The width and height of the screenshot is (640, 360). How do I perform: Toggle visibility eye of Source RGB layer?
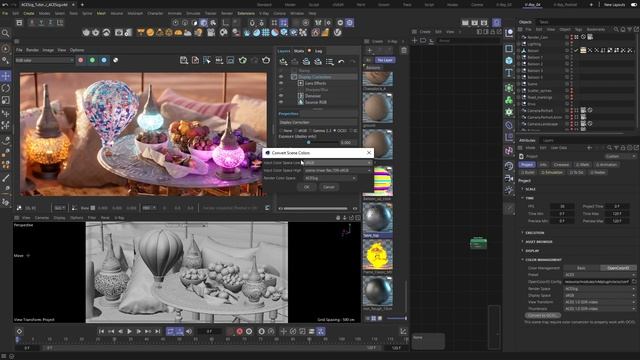[281, 102]
